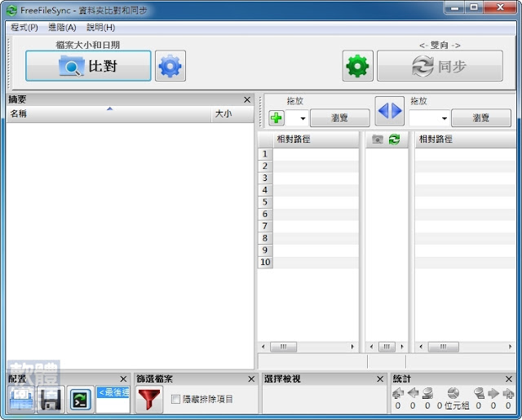Viewport: 522px width, 420px height.
Task: Open filter settings red funnel
Action: (149, 400)
